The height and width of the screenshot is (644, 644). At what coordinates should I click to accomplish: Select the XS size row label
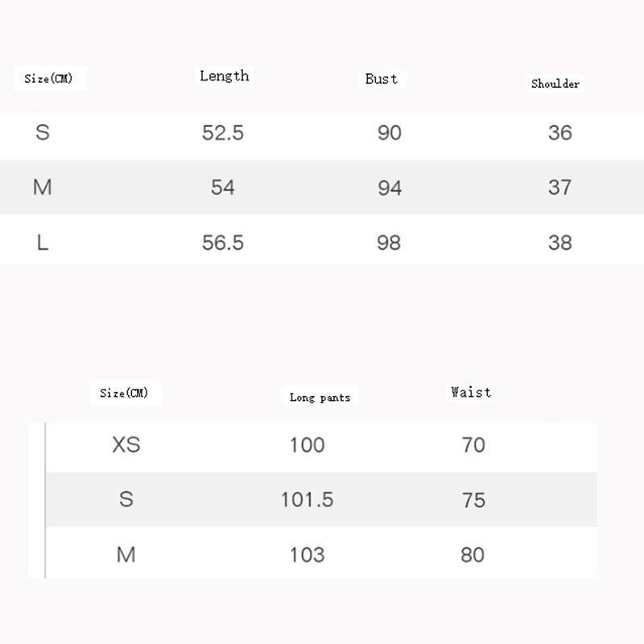pyautogui.click(x=126, y=444)
